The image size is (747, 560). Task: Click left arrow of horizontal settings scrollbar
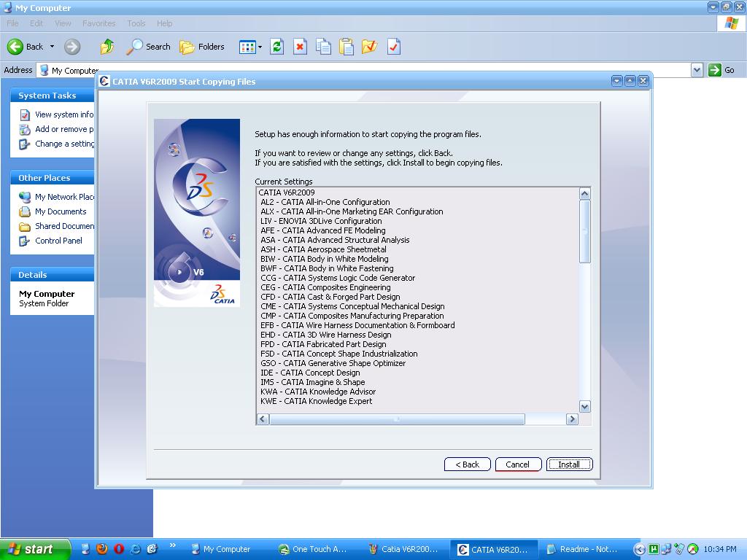click(263, 419)
